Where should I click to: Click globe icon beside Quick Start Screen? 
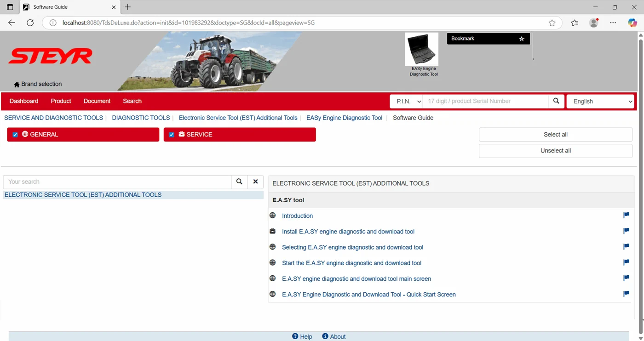272,294
